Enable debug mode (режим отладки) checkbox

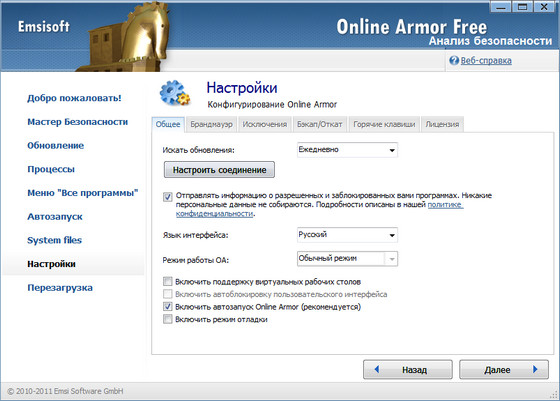168,319
